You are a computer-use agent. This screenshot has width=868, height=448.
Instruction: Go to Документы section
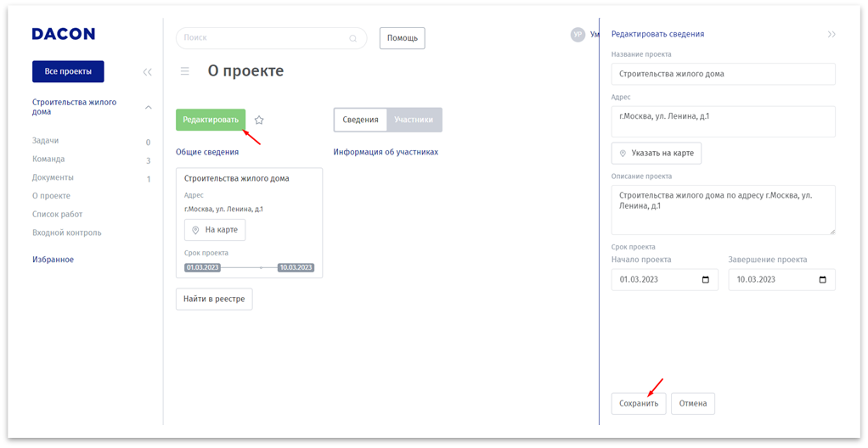pos(53,177)
